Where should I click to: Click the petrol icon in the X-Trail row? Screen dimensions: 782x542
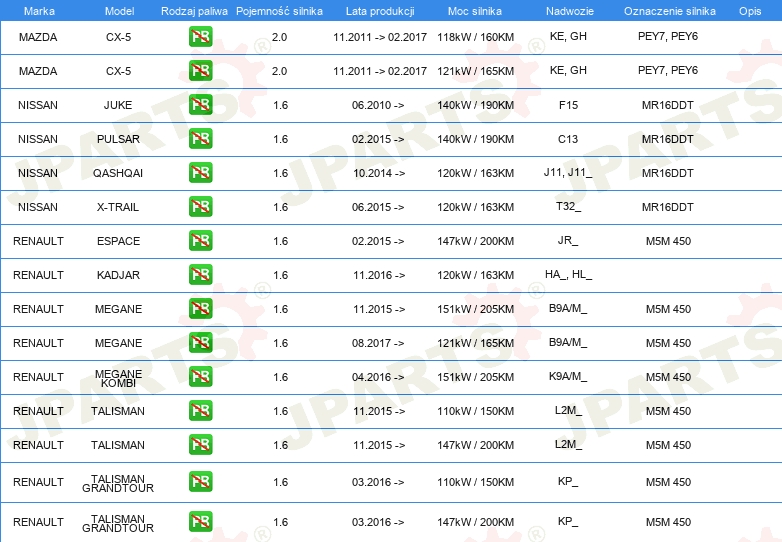[x=200, y=206]
